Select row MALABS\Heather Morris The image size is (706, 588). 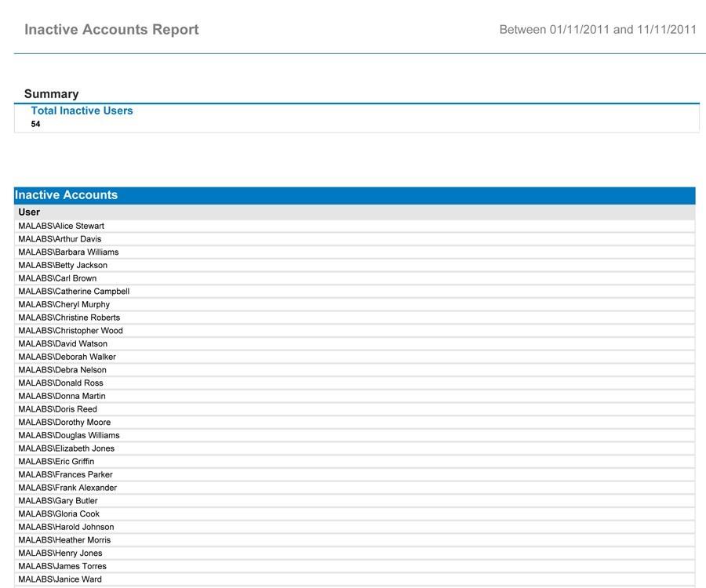(x=355, y=539)
